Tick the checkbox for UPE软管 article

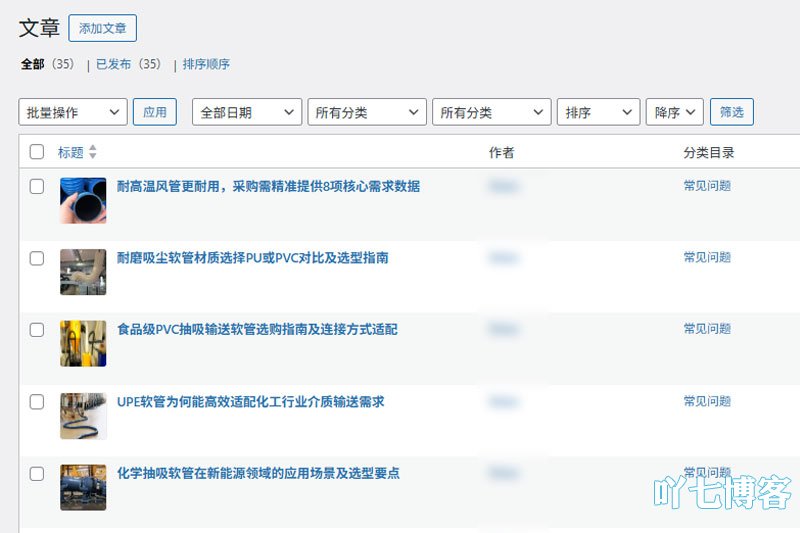37,402
